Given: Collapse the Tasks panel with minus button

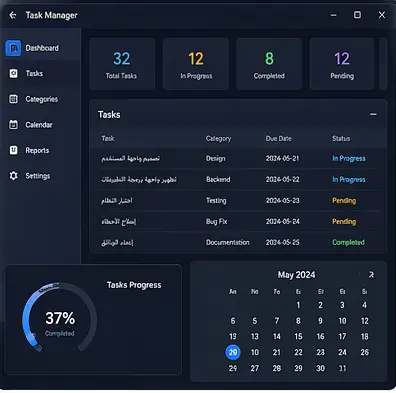Looking at the screenshot, I should (x=373, y=114).
